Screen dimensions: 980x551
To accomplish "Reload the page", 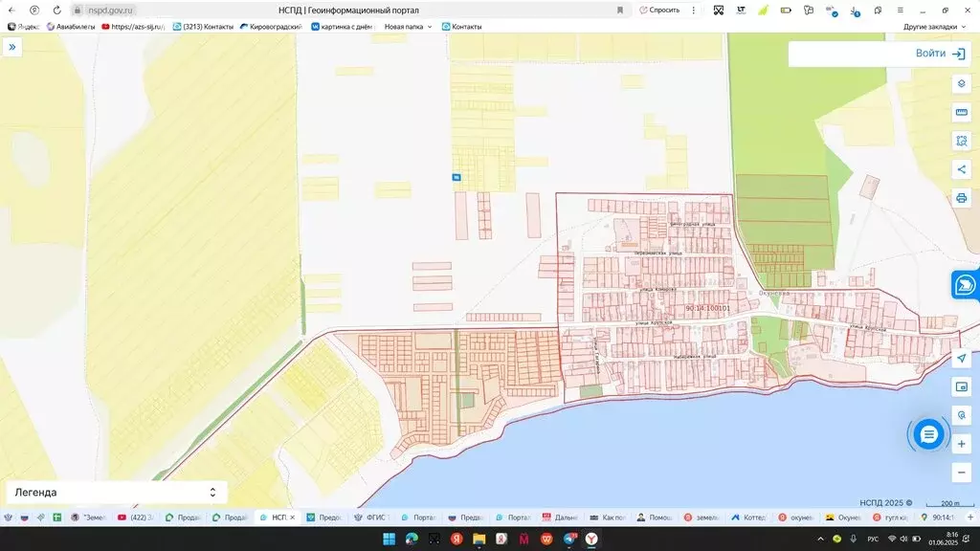I will coord(56,10).
